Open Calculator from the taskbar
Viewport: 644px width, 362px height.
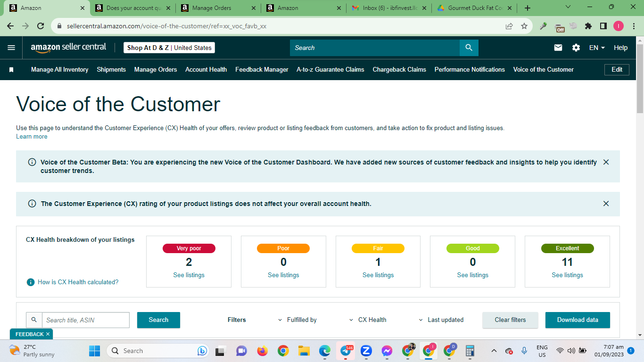click(x=470, y=351)
